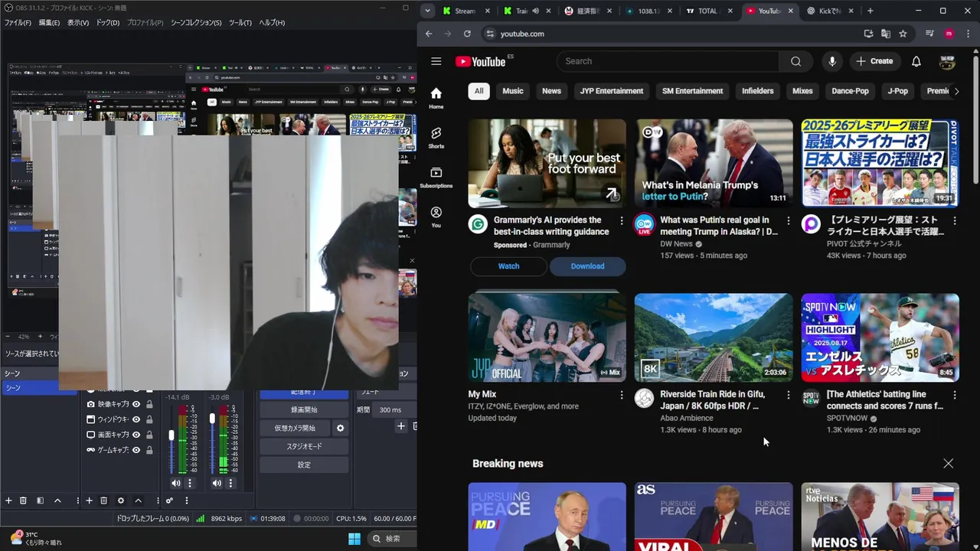Open Subscriptions in YouTube sidebar
Viewport: 980px width, 551px height.
click(x=436, y=178)
